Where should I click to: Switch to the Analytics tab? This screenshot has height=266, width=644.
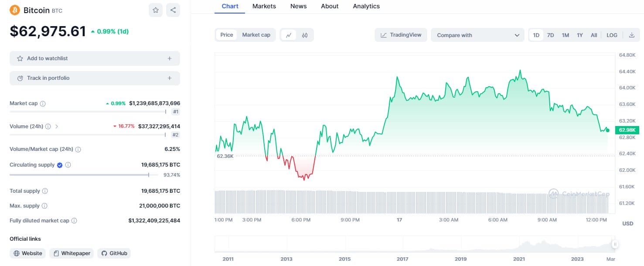point(366,6)
